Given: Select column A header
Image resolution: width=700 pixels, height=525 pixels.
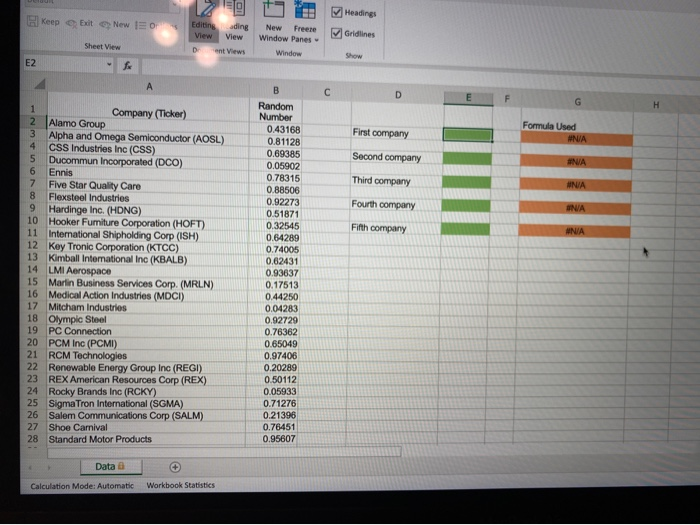Looking at the screenshot, I should (x=149, y=87).
